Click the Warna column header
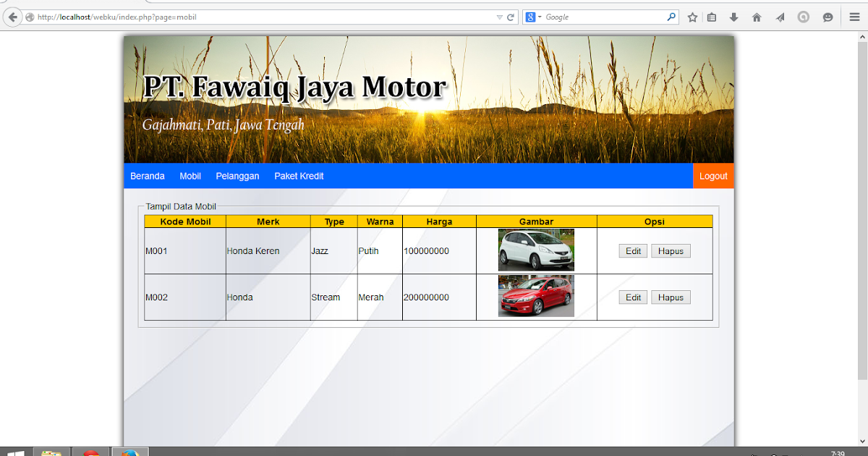This screenshot has width=868, height=456. click(380, 221)
